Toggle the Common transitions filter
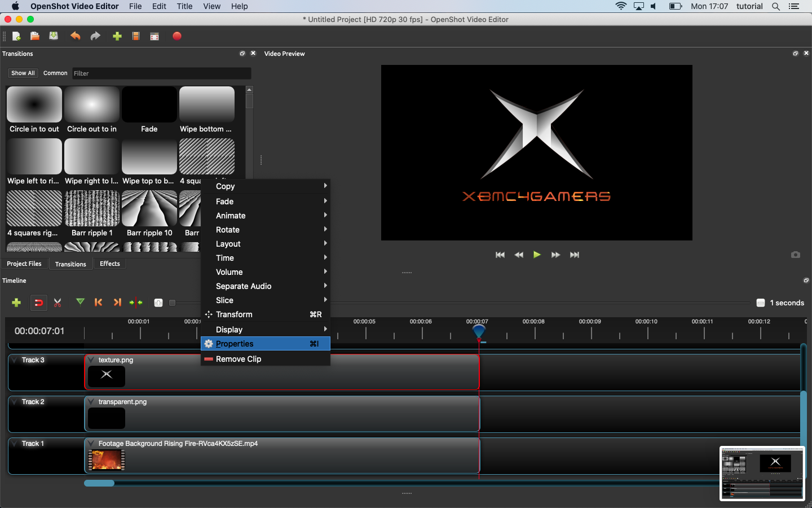Image resolution: width=812 pixels, height=508 pixels. click(x=55, y=73)
